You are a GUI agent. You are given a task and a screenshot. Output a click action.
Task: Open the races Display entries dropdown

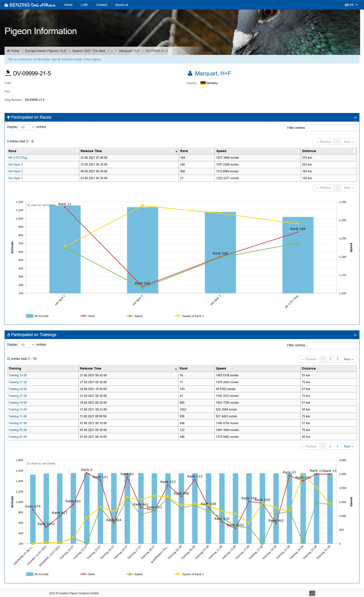27,127
